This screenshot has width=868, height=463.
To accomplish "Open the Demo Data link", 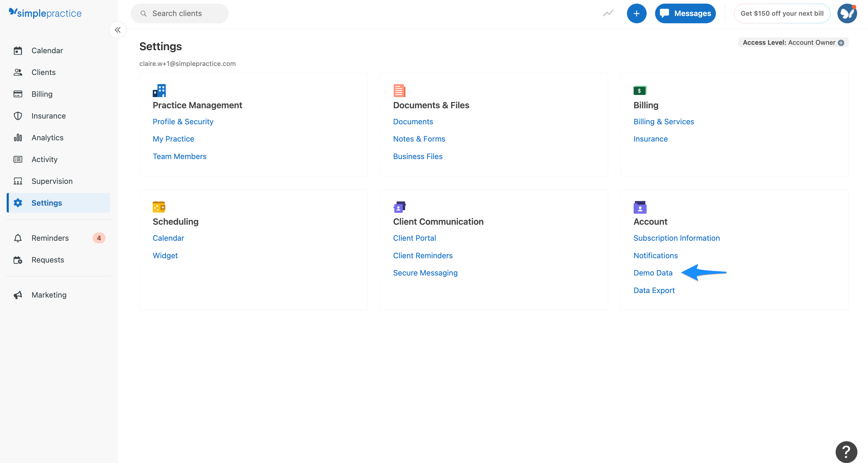I will click(x=652, y=273).
